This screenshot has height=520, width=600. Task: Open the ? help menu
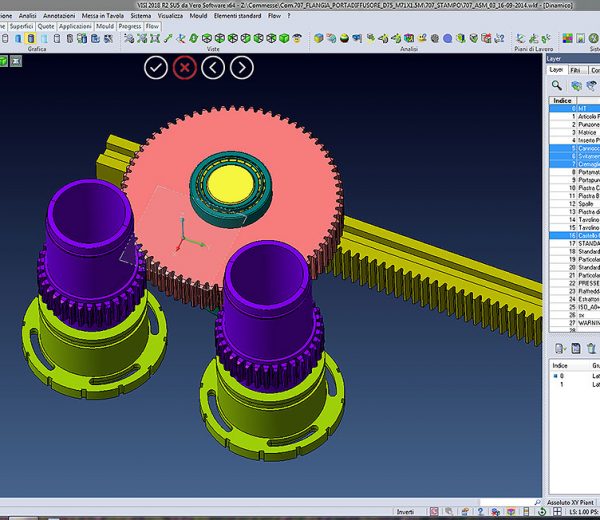[x=289, y=16]
